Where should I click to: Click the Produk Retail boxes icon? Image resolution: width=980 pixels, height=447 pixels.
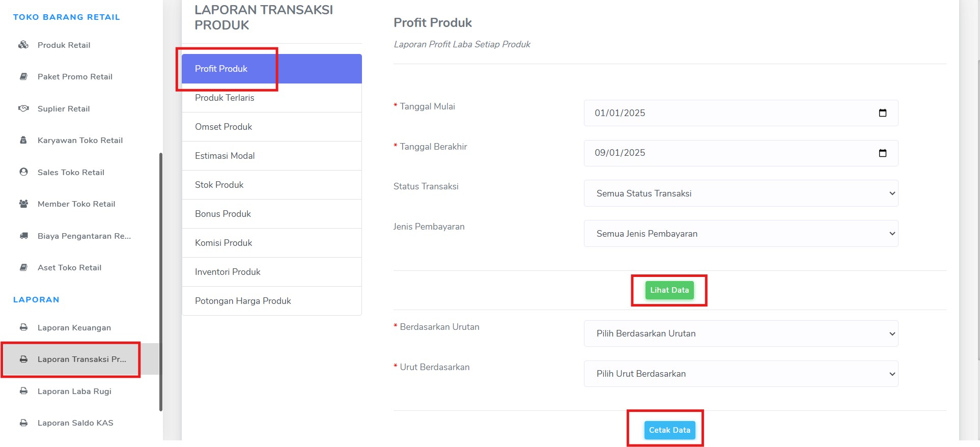point(23,45)
